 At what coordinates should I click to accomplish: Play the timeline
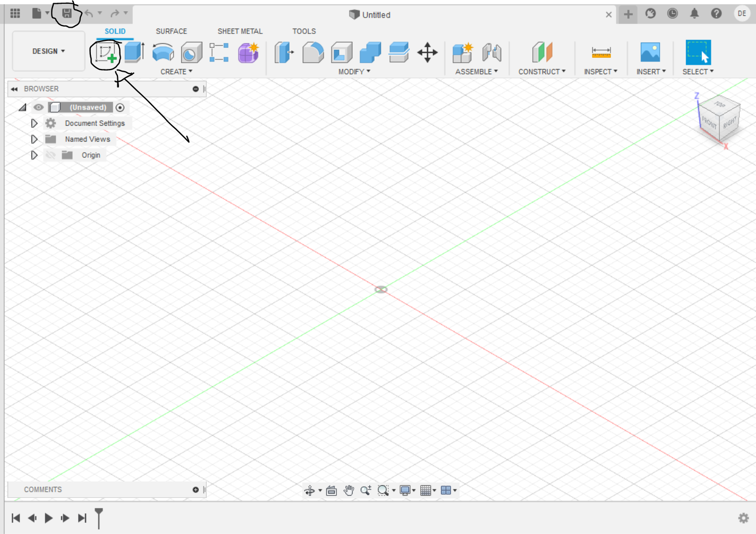click(x=49, y=518)
